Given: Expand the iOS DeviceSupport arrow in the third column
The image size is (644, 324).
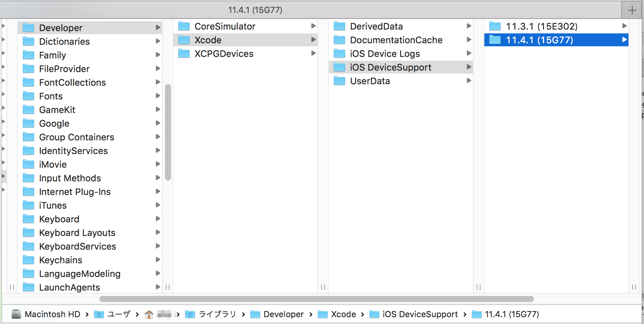Looking at the screenshot, I should (469, 67).
